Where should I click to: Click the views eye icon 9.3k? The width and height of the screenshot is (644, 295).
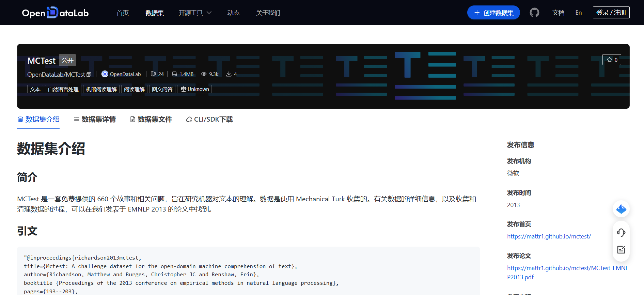pos(204,74)
